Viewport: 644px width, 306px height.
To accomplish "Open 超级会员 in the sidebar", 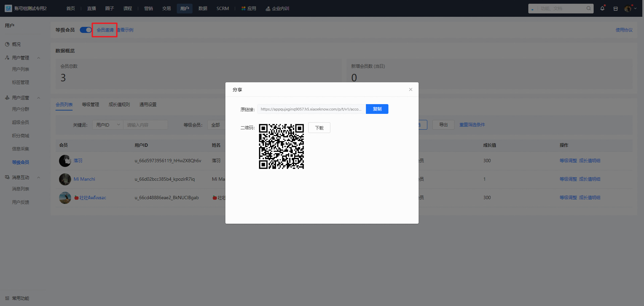I will coord(21,122).
